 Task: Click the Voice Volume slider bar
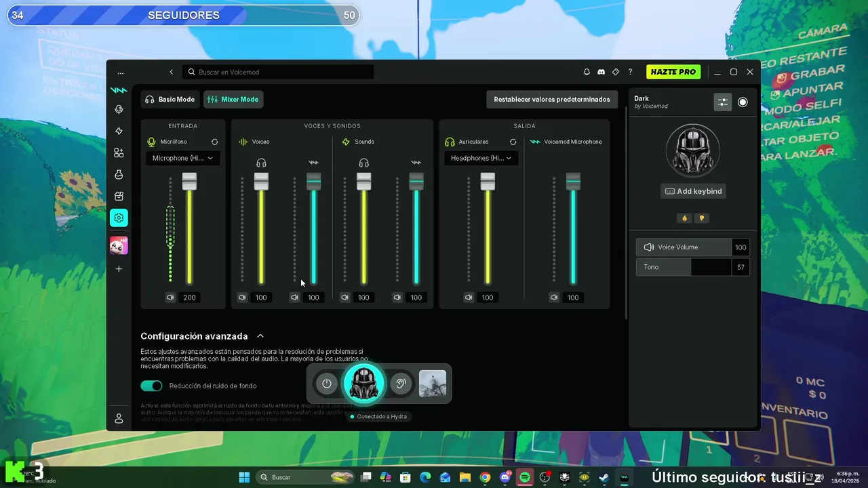(x=684, y=247)
